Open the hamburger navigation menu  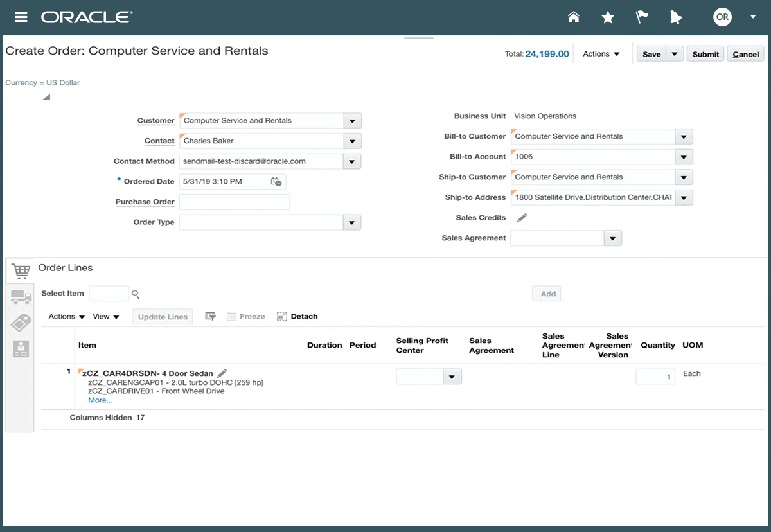21,17
